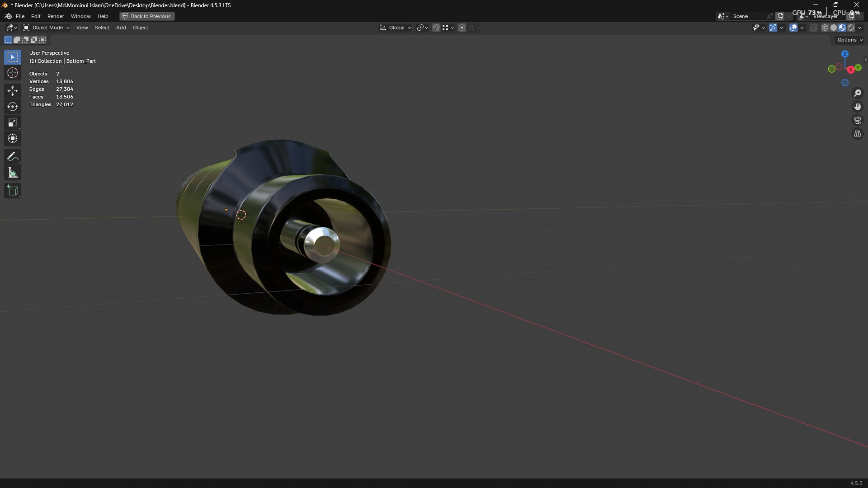Screen dimensions: 868x488
Task: Open Global transform orientation dropdown
Action: tap(396, 28)
